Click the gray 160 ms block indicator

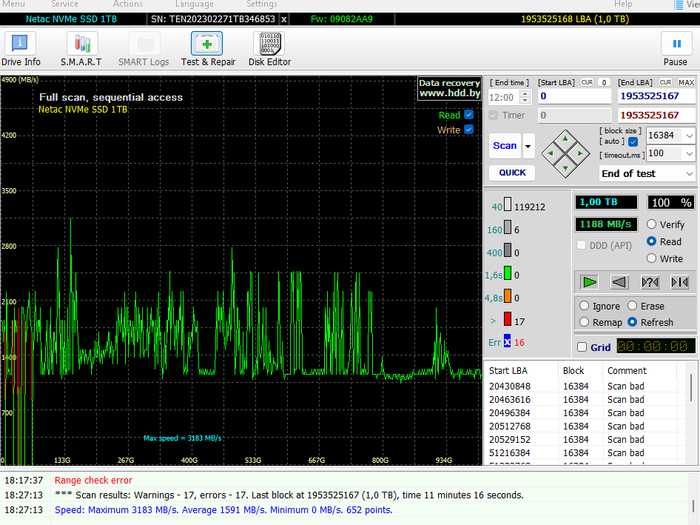click(508, 227)
